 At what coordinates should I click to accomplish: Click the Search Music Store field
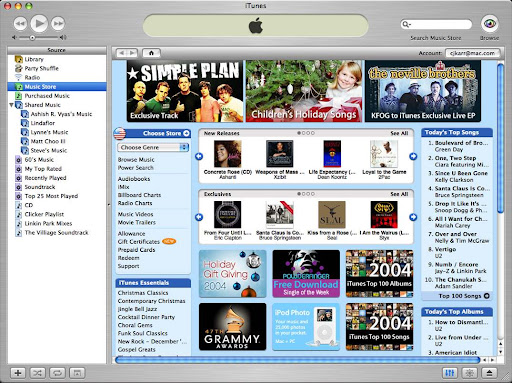436,24
